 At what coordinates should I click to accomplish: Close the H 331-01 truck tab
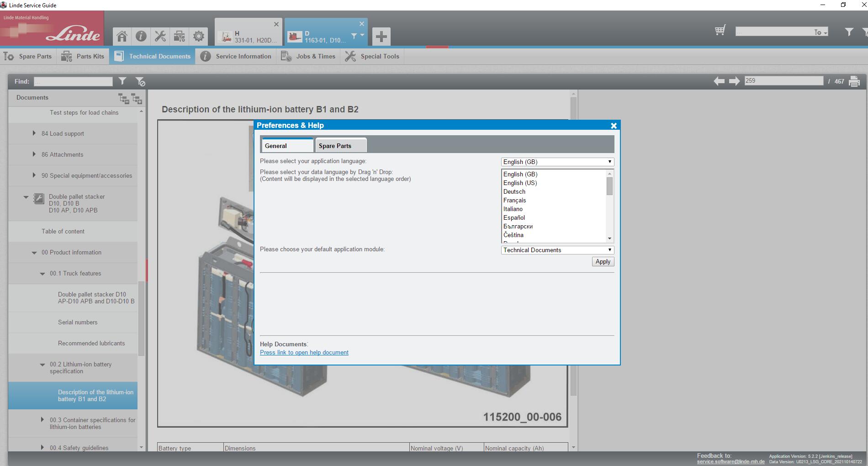point(276,24)
